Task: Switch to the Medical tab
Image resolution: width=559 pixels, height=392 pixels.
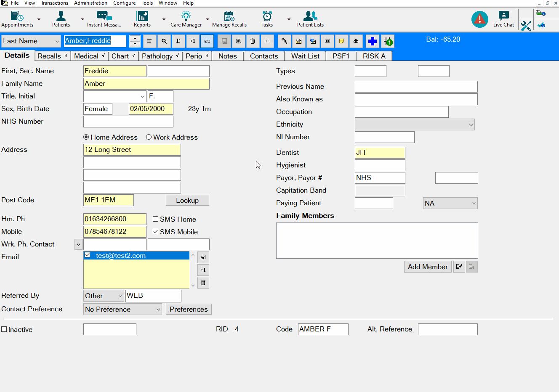Action: [x=89, y=56]
